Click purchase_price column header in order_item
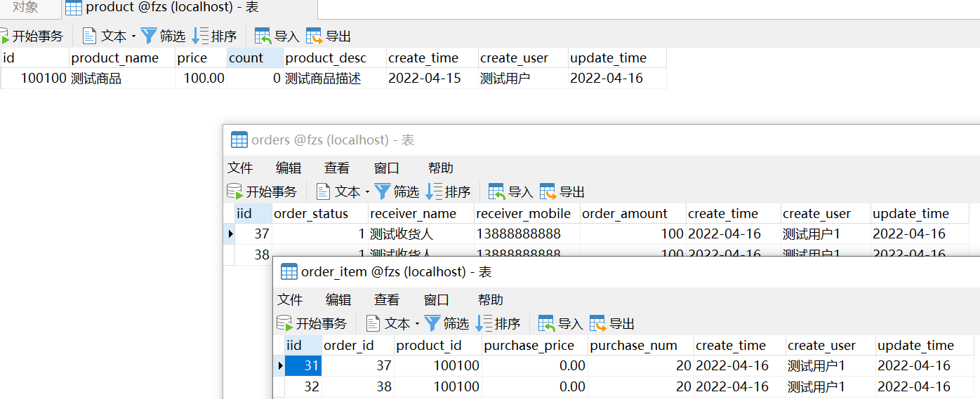Viewport: 980px width, 399px height. pos(535,346)
